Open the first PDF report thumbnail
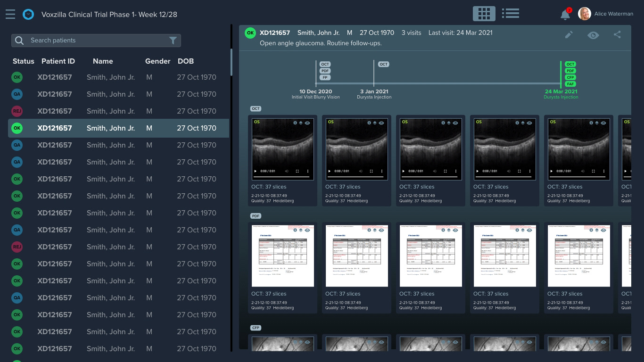Image resolution: width=644 pixels, height=362 pixels. (x=283, y=256)
